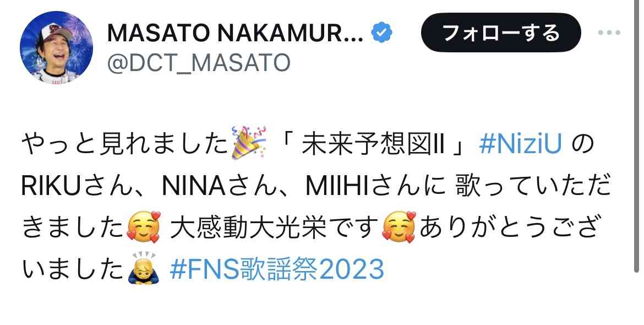Click the song title 未来予想図II

tap(373, 145)
